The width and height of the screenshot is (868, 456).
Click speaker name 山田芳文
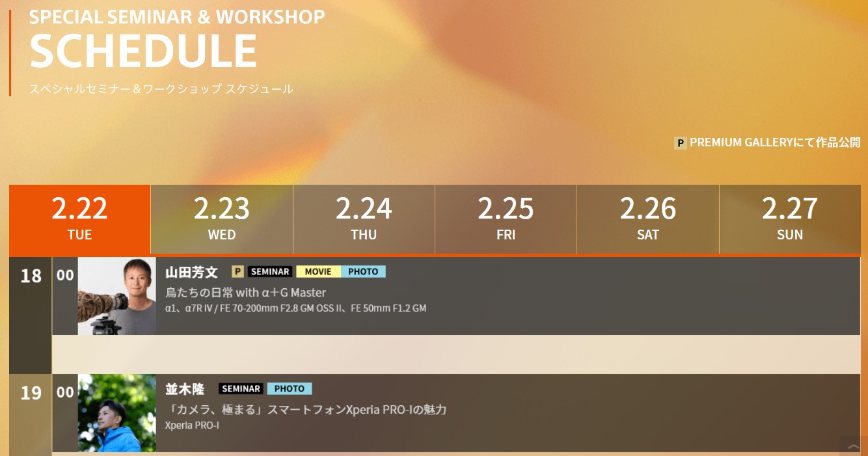coord(191,271)
